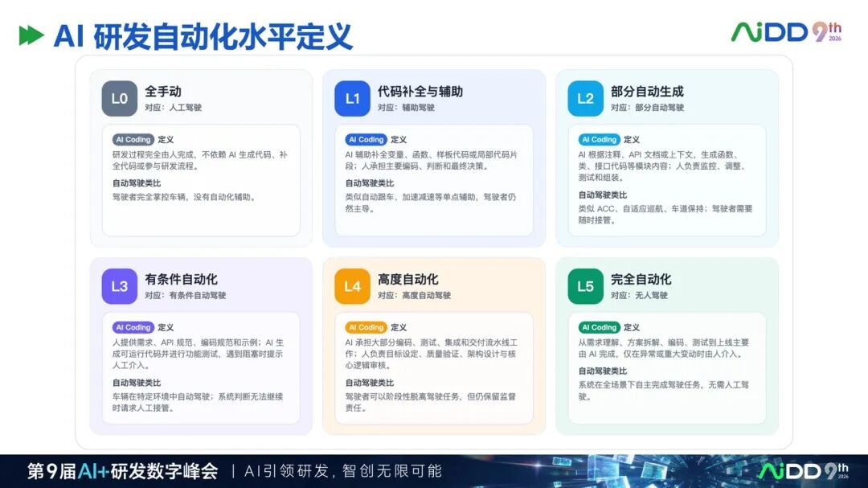Click the heading 代码补全与辅助
This screenshot has width=868, height=488.
click(x=420, y=92)
